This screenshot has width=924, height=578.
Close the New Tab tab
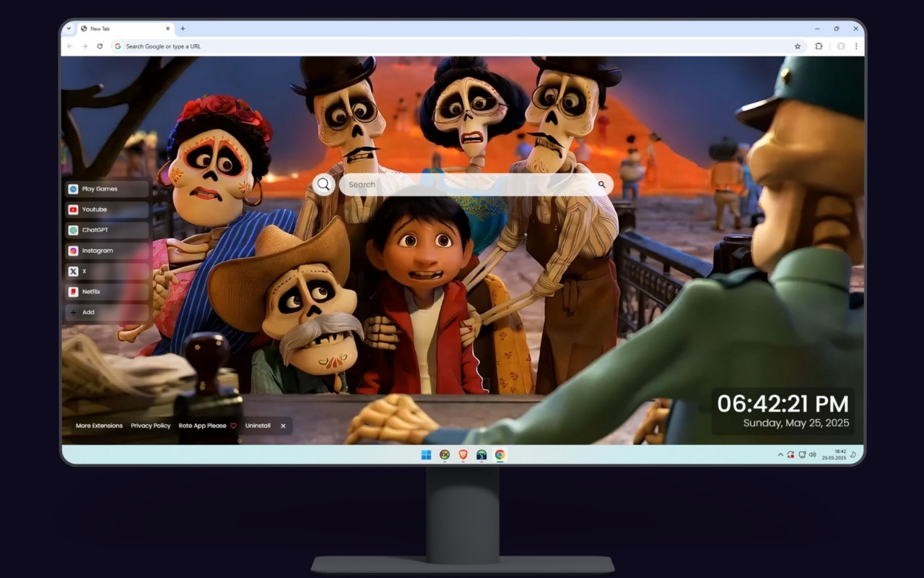(x=168, y=29)
